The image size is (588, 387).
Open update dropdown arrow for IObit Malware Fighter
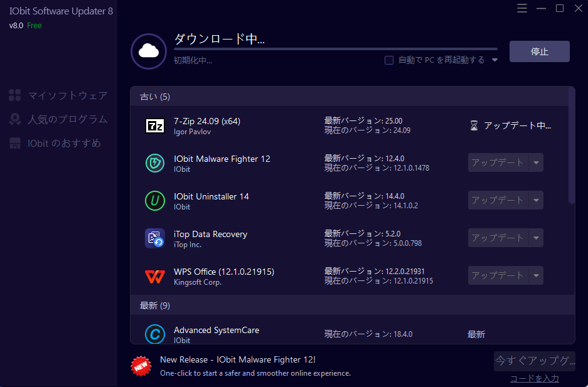(x=537, y=162)
